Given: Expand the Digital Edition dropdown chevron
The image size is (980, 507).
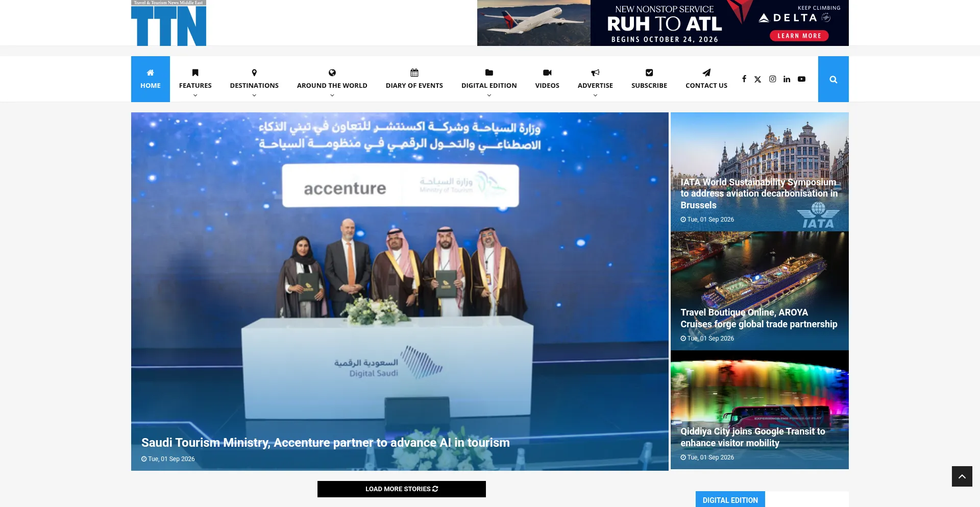Looking at the screenshot, I should point(489,95).
